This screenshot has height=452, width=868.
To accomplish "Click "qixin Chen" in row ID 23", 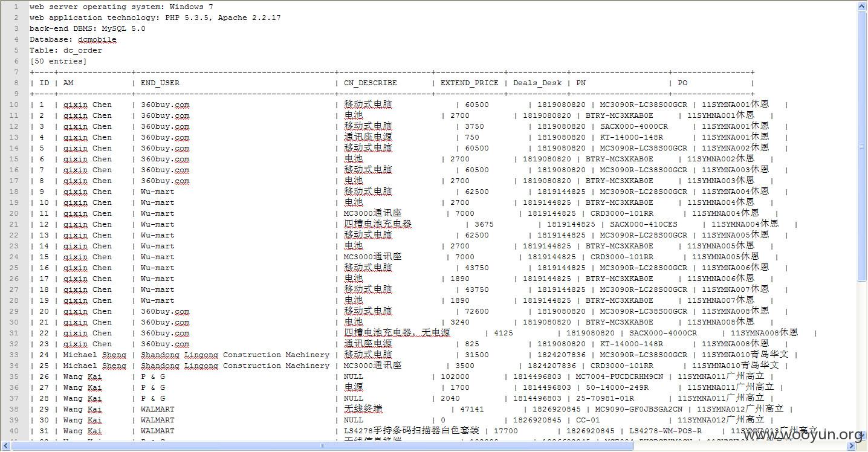I will click(x=88, y=344).
